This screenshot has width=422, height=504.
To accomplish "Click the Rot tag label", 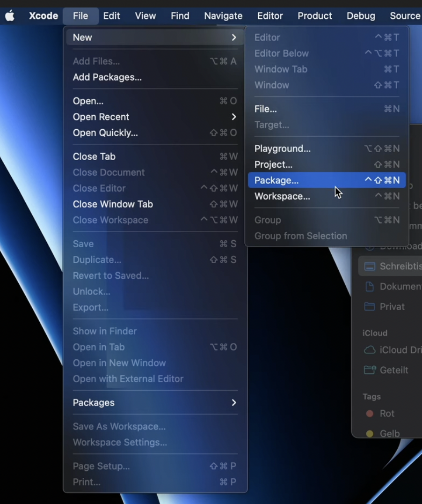I will (x=387, y=413).
